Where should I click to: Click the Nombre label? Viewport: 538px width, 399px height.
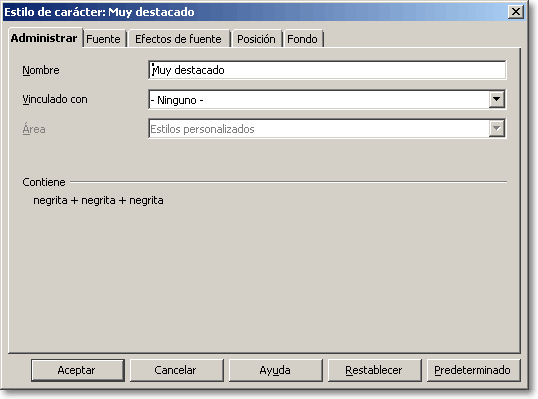(40, 70)
